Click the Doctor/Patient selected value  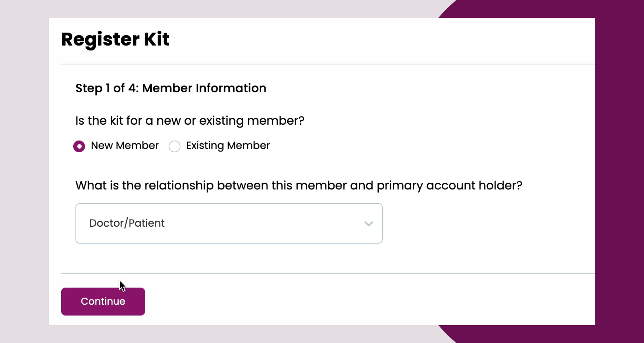click(127, 223)
